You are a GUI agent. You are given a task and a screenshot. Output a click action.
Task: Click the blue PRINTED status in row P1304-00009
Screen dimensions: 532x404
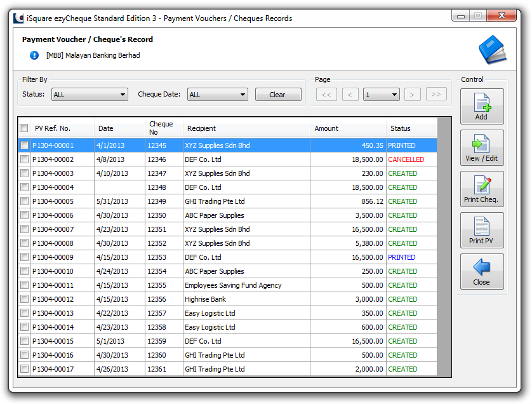(x=411, y=257)
